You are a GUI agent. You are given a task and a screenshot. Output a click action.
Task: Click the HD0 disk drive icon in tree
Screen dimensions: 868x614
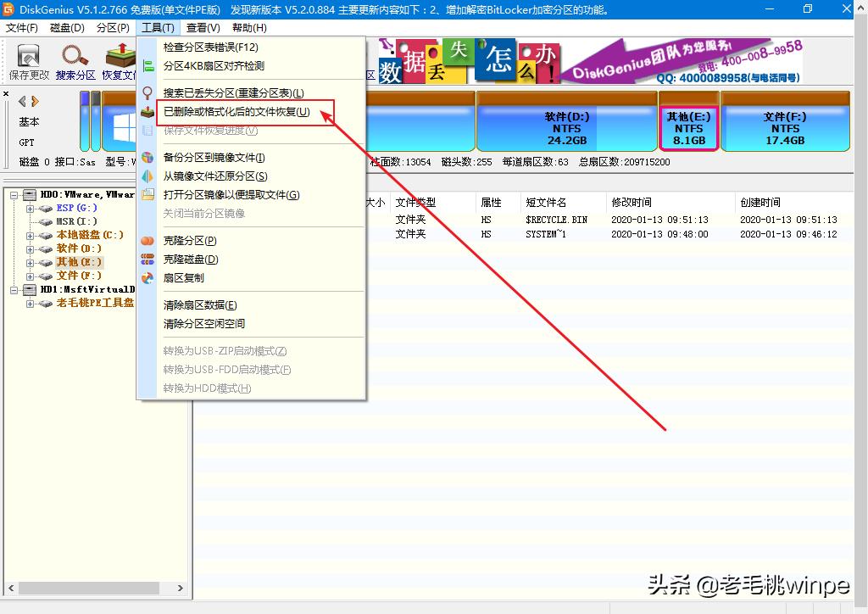coord(29,195)
